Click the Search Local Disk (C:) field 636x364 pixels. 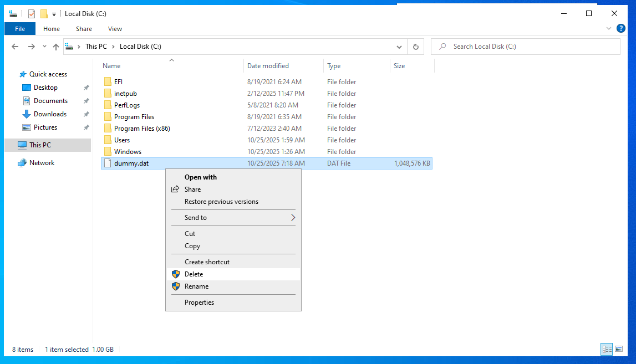(525, 47)
